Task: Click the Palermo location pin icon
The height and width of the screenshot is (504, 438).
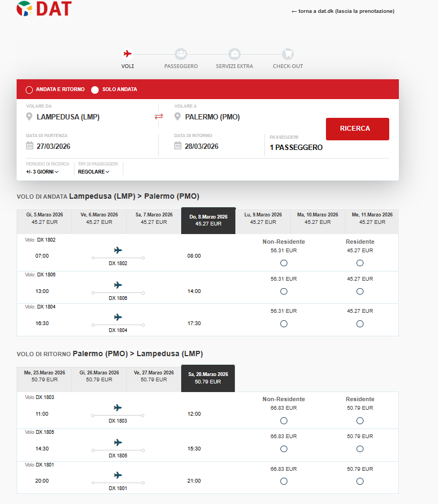Action: 177,117
